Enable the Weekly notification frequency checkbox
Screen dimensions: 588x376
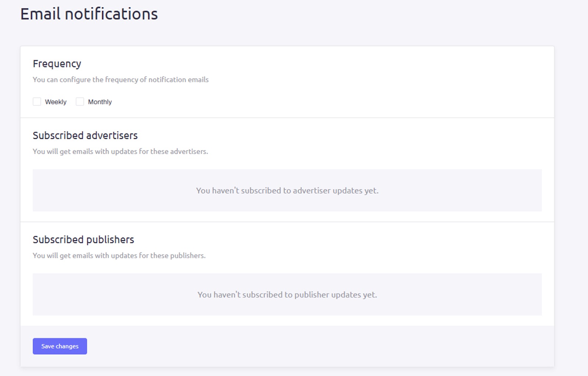[37, 102]
